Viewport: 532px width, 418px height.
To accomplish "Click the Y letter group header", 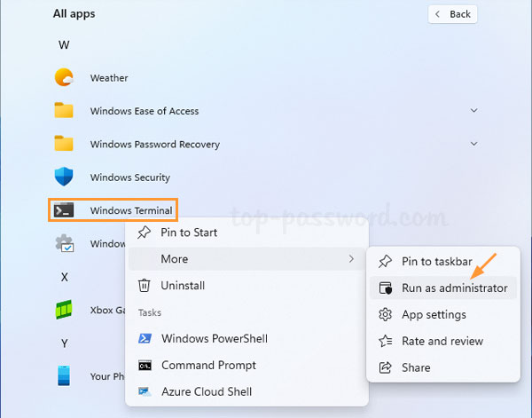I will (x=64, y=343).
